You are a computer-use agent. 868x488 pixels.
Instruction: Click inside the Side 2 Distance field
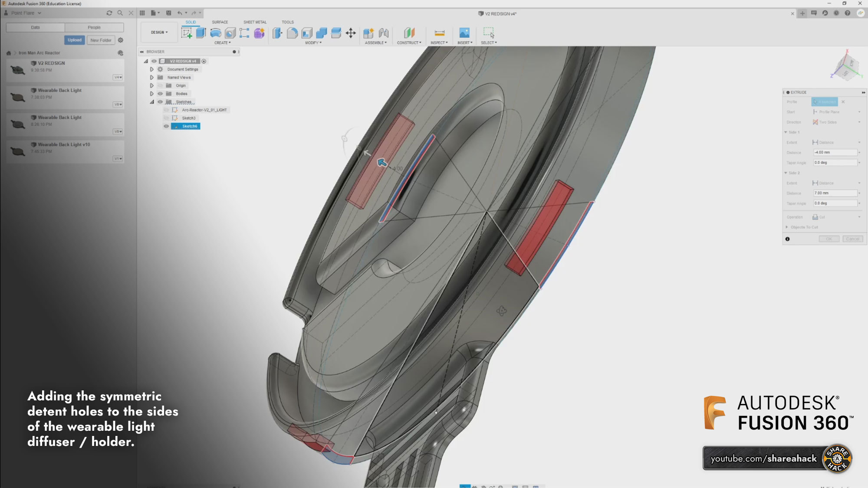coord(835,193)
